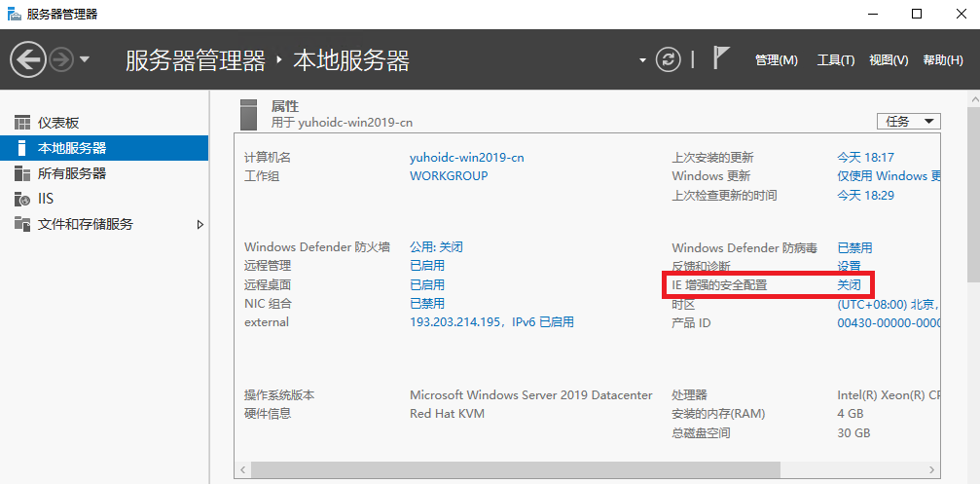This screenshot has height=484, width=980.
Task: Open 文件和存储服务 sidebar item
Action: pyautogui.click(x=85, y=224)
